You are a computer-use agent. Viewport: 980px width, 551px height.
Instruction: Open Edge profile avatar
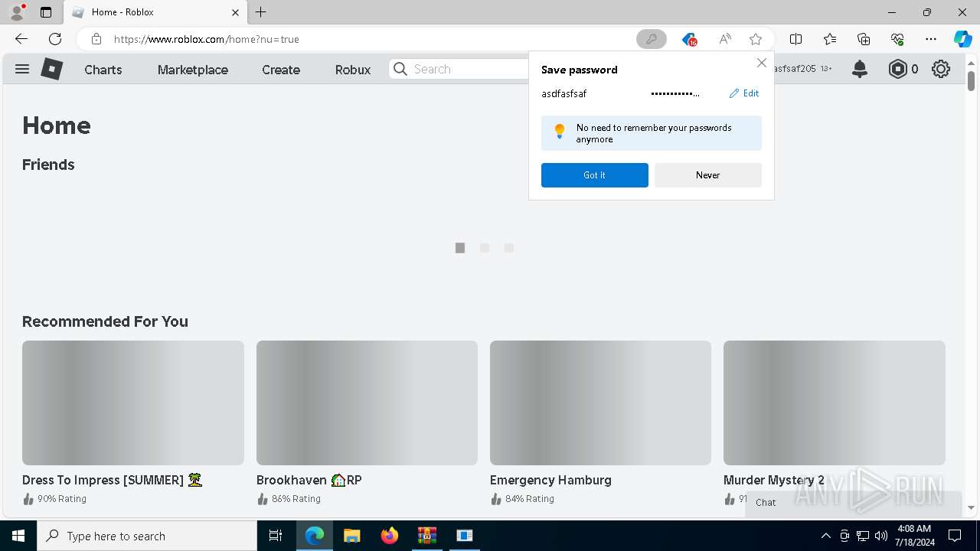[17, 12]
